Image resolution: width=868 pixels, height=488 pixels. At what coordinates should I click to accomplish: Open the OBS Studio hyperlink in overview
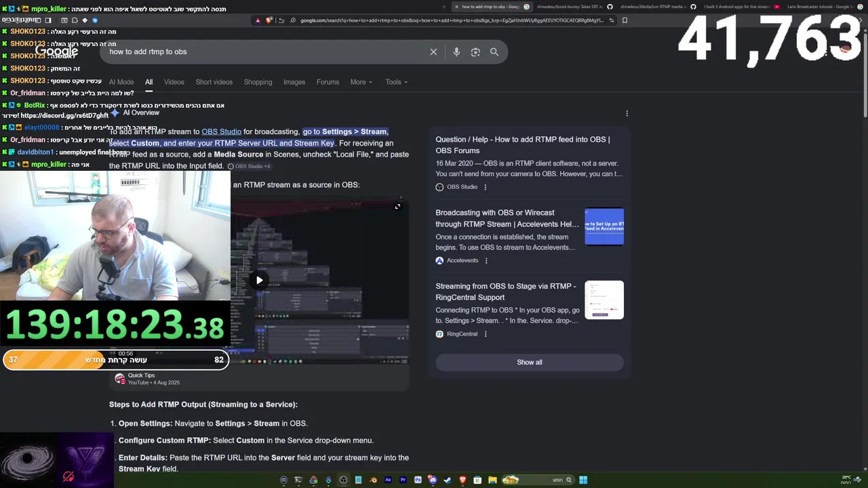point(221,131)
